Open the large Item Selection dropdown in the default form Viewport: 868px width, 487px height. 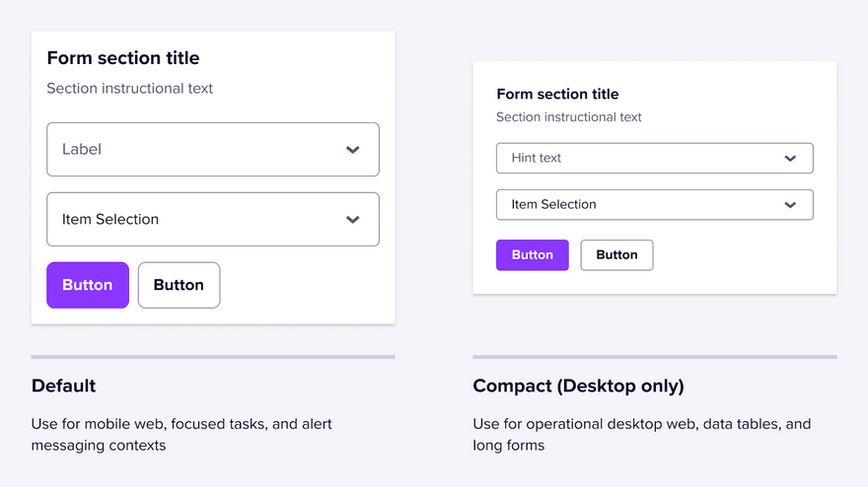point(213,219)
